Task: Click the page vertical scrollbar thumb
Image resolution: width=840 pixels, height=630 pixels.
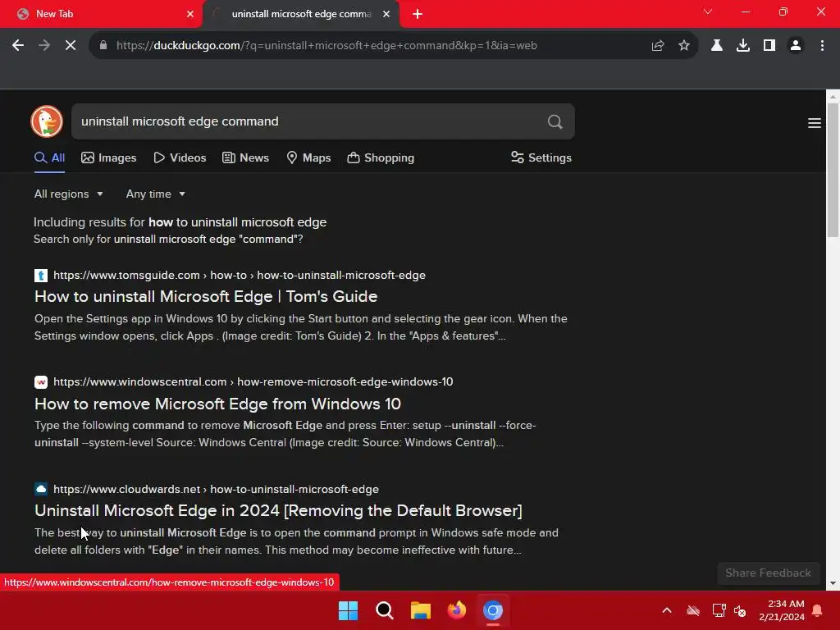Action: (x=833, y=170)
